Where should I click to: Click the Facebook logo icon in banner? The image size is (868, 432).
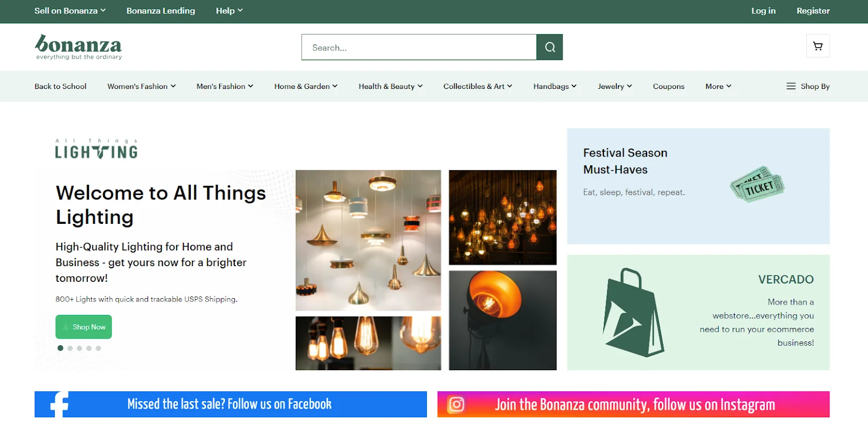click(59, 404)
